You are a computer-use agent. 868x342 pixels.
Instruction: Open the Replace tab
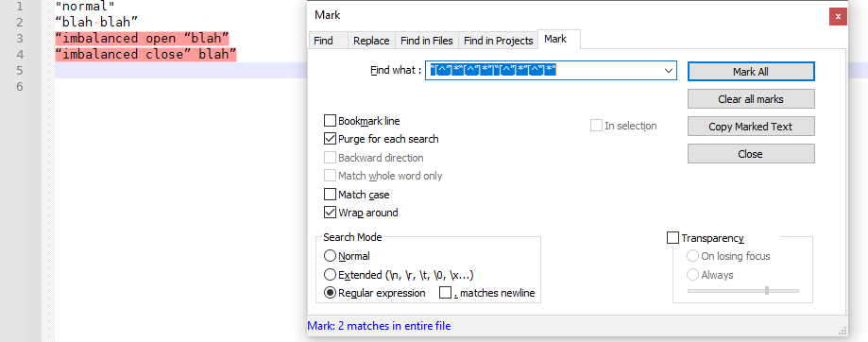(371, 41)
